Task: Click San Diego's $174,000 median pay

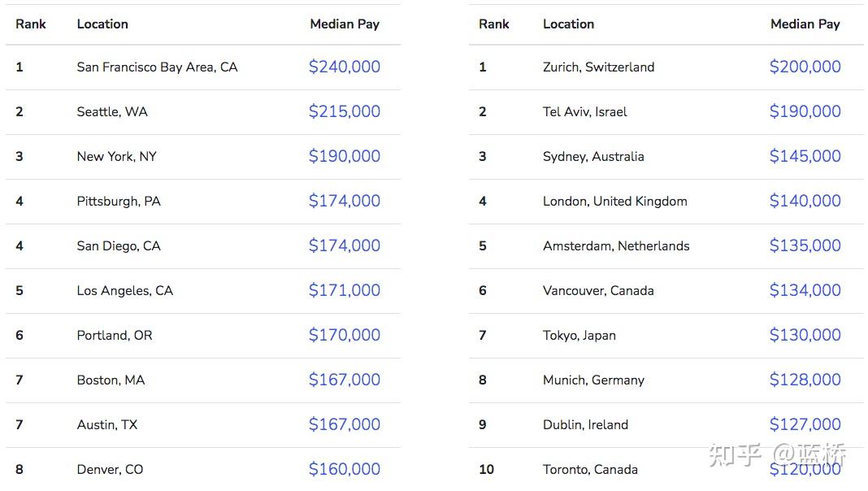Action: tap(345, 245)
